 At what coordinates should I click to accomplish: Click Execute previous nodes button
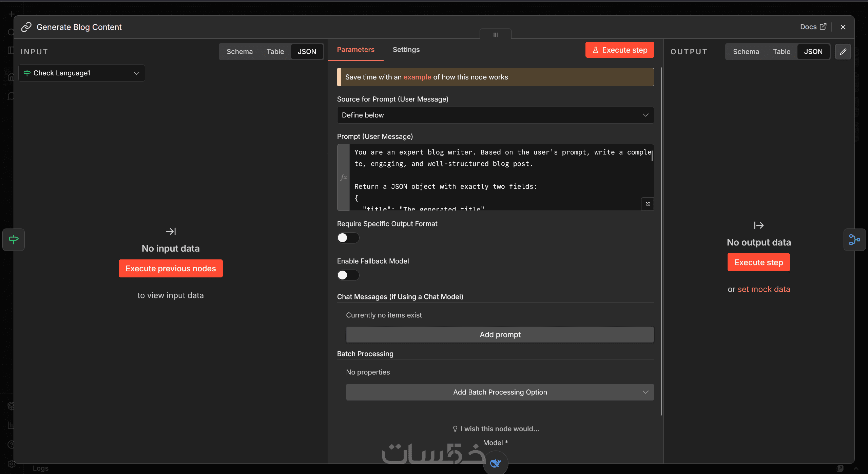171,269
